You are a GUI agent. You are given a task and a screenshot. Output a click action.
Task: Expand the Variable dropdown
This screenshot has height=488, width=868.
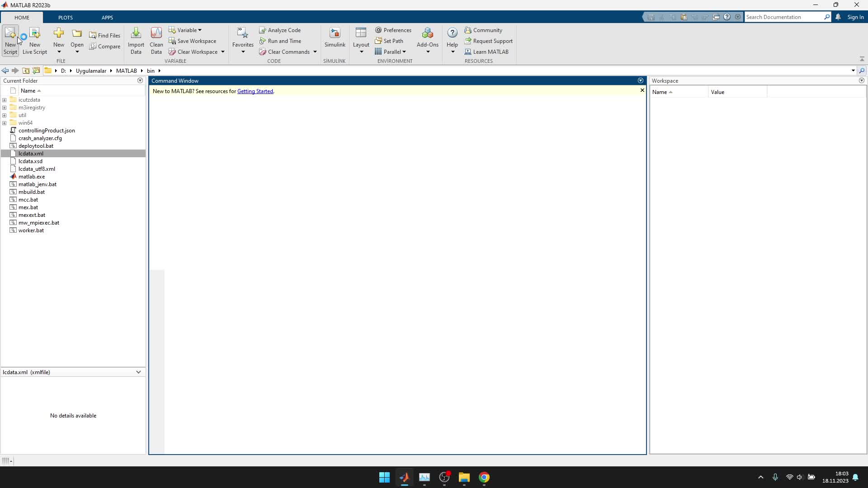(185, 30)
